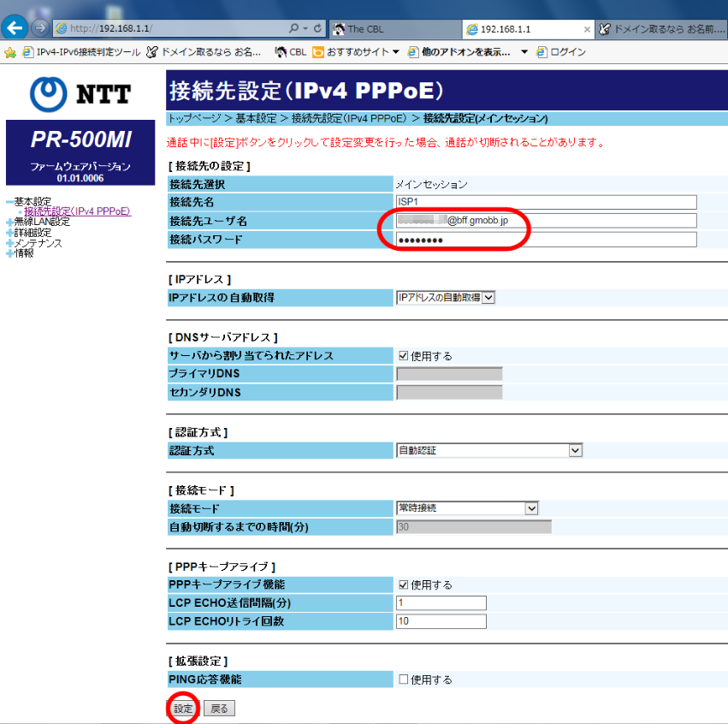Image resolution: width=728 pixels, height=724 pixels.
Task: Click the search magnifier icon in address bar
Action: [295, 28]
